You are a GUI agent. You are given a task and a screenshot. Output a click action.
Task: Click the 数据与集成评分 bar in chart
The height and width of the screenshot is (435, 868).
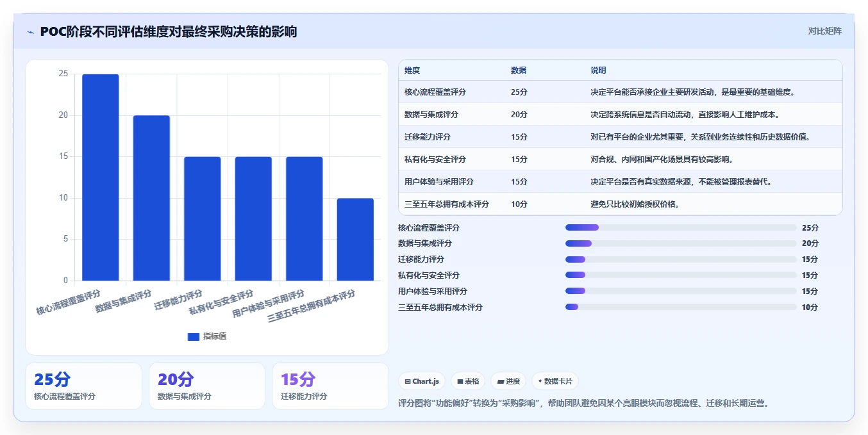pos(151,198)
